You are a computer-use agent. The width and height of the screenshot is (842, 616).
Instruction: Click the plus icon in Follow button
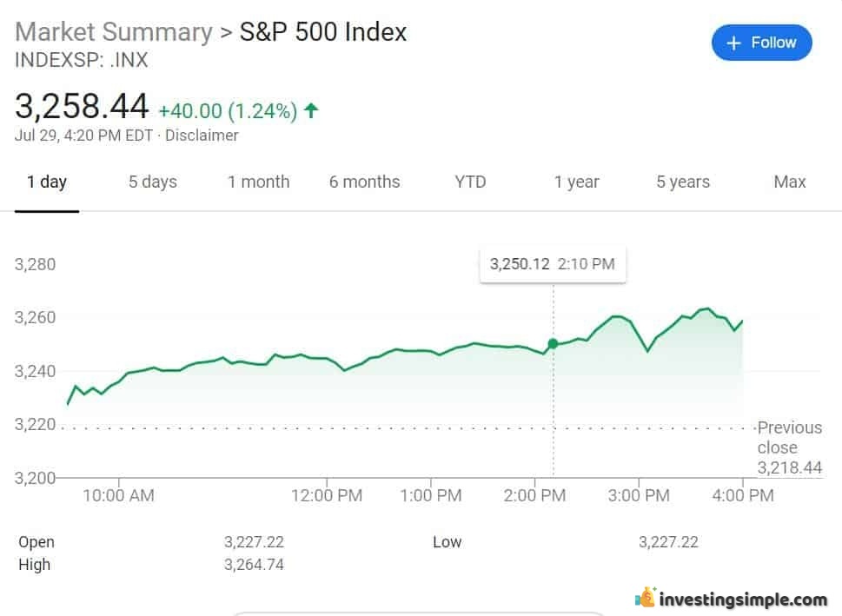733,43
